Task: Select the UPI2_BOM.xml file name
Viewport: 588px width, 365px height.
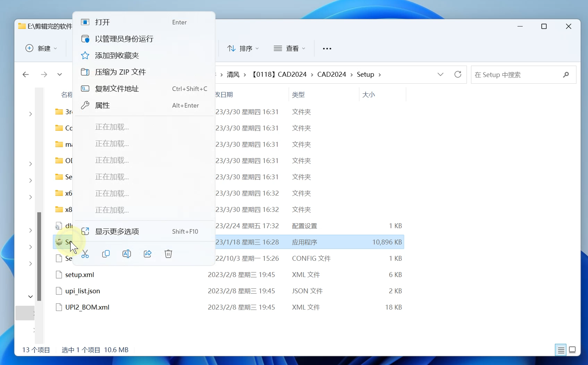Action: 87,307
